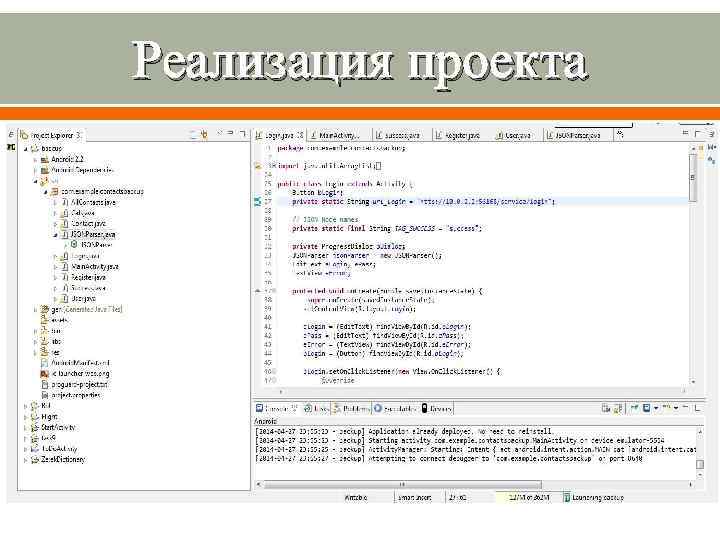The width and height of the screenshot is (720, 540).
Task: Toggle Pin Console icon
Action: pos(635,407)
